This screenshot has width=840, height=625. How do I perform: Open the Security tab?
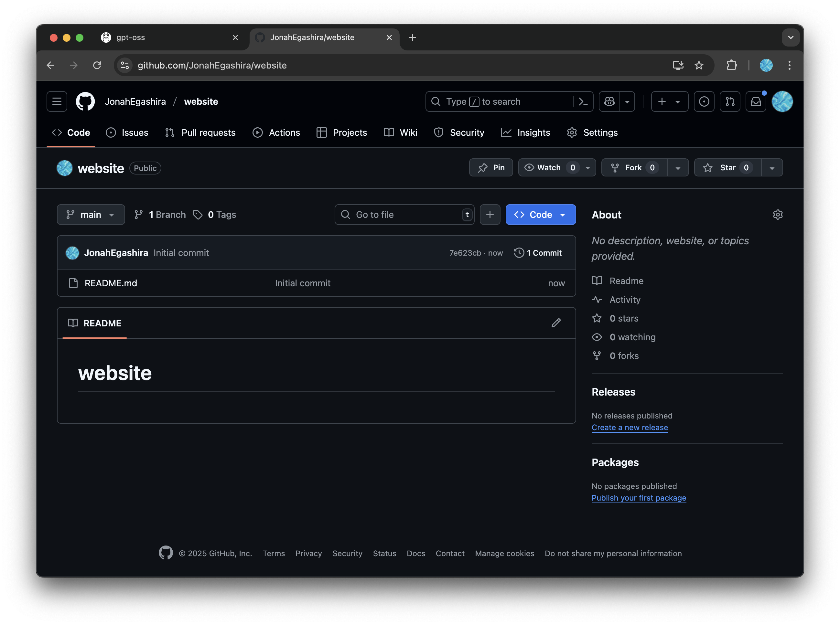(x=467, y=132)
